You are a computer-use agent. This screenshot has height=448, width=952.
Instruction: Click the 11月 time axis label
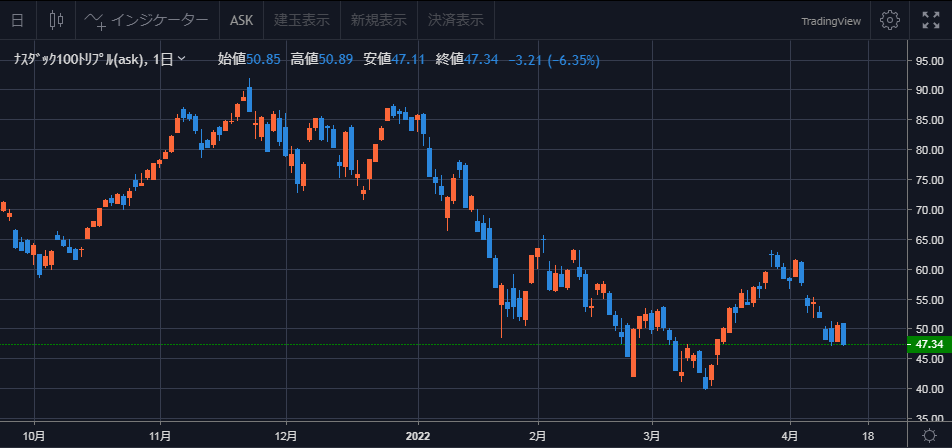[160, 435]
